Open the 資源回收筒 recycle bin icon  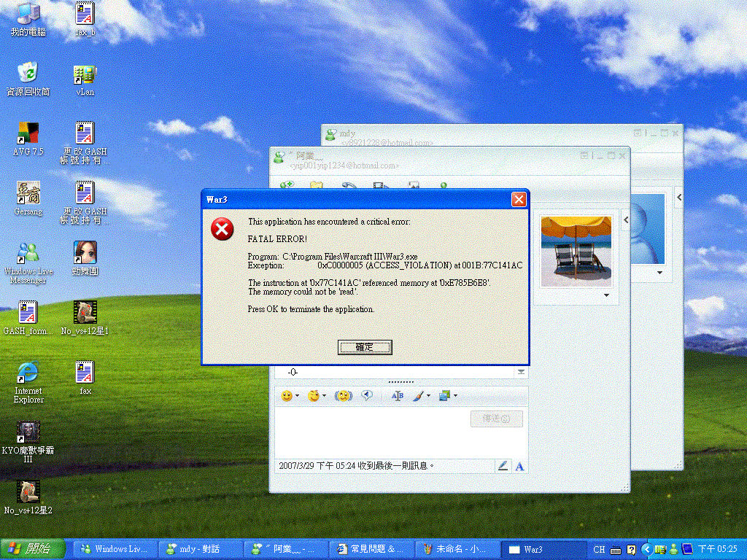[x=28, y=79]
